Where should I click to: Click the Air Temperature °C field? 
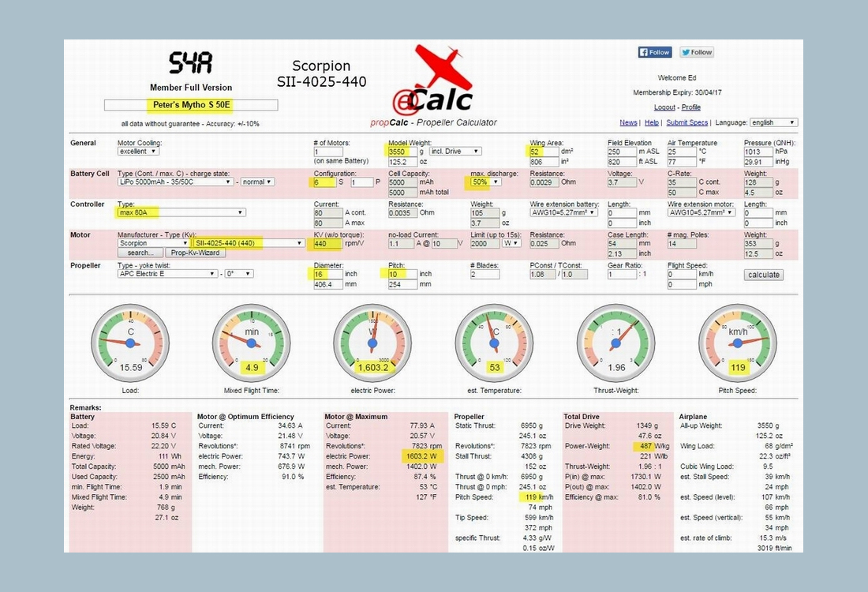pyautogui.click(x=682, y=152)
